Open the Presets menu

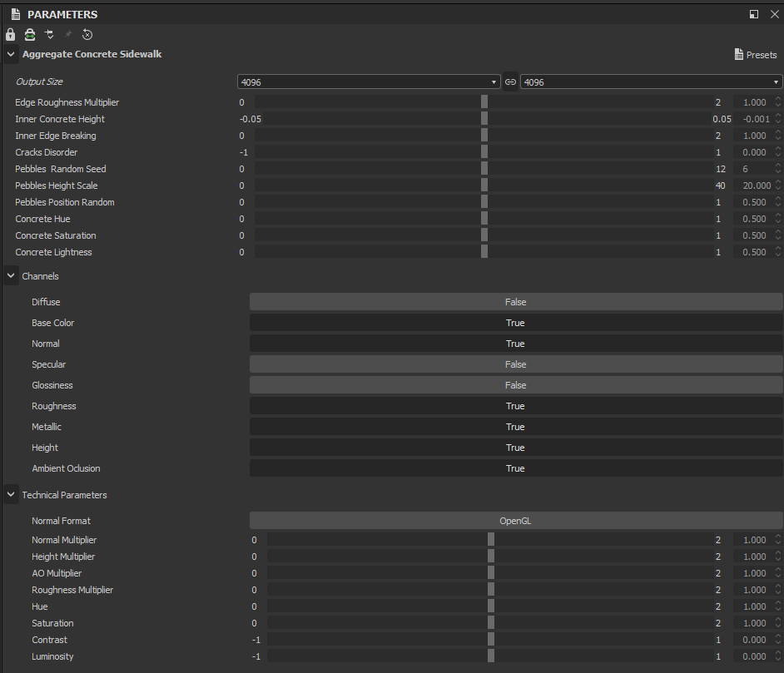756,54
